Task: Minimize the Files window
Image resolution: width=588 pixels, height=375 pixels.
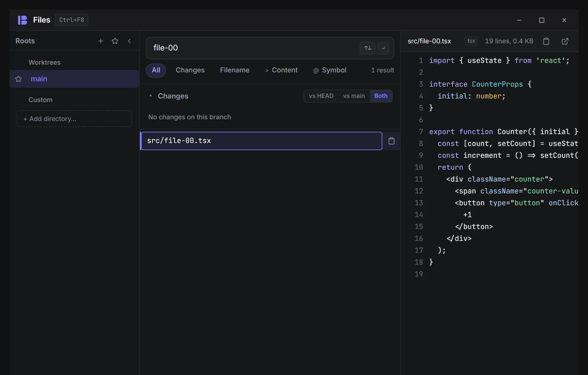Action: [519, 20]
